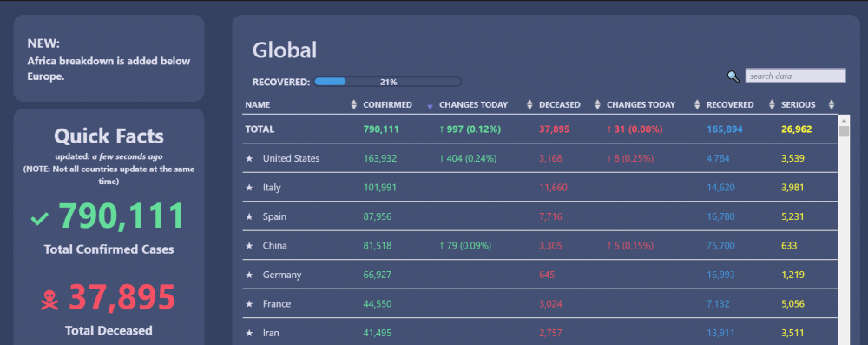
Task: Click the table vertical scrollbar thumb
Action: tap(844, 131)
